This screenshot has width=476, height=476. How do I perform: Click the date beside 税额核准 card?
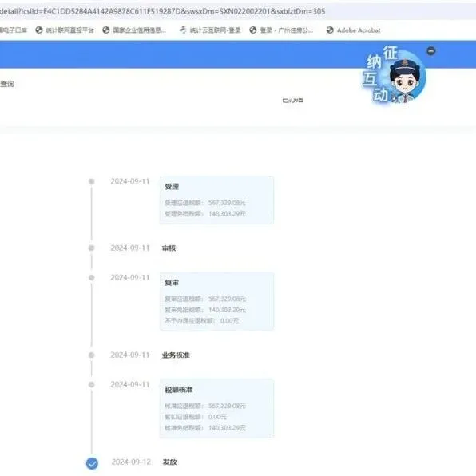coord(130,385)
